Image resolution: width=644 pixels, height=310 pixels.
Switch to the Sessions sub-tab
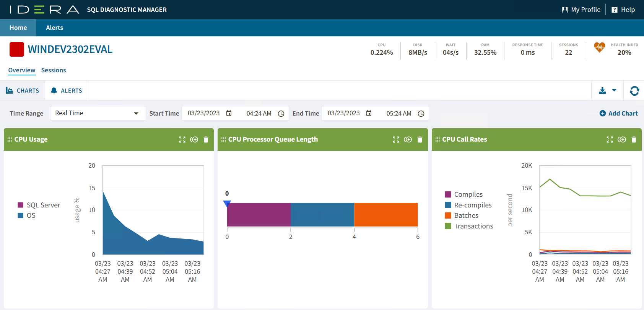point(54,70)
